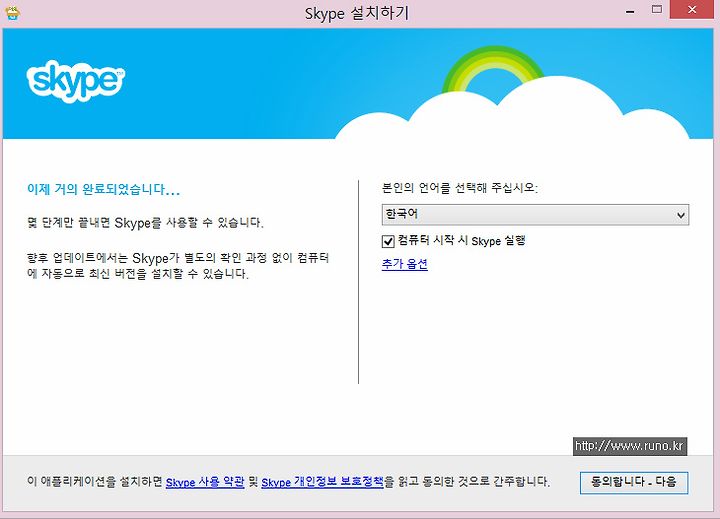Open the language dropdown showing 한국어
720x519 pixels.
(x=535, y=214)
